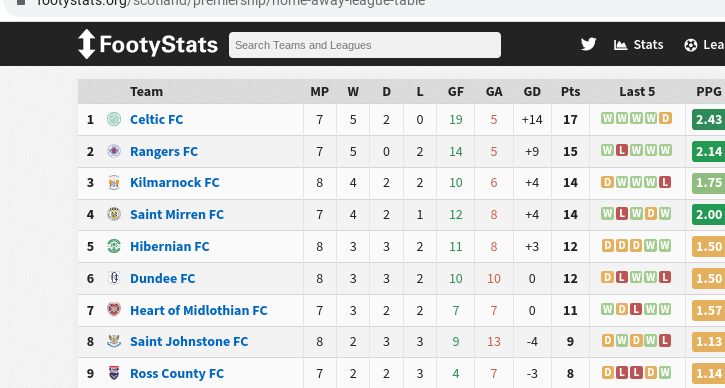
Task: Click the Ross County FC club crest
Action: coord(114,373)
